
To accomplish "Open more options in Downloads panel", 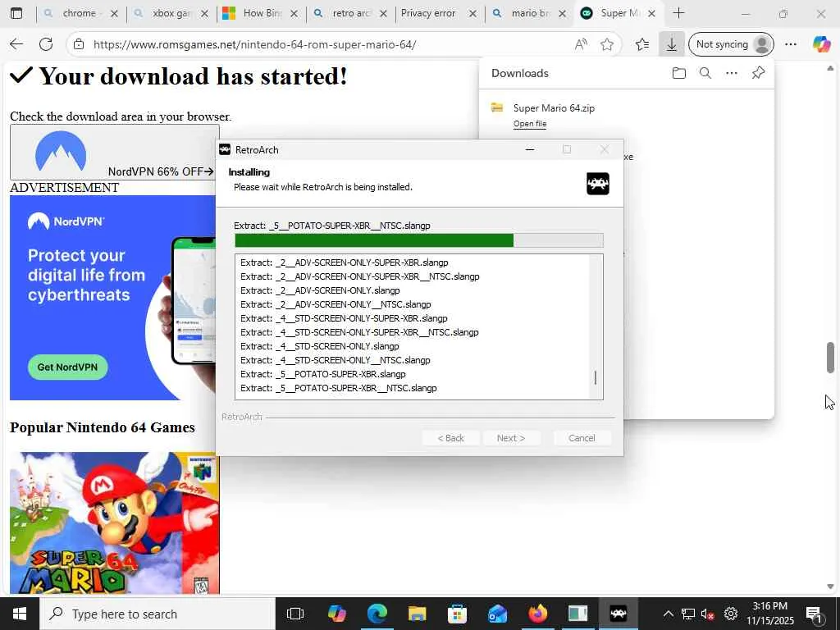I will pos(731,73).
